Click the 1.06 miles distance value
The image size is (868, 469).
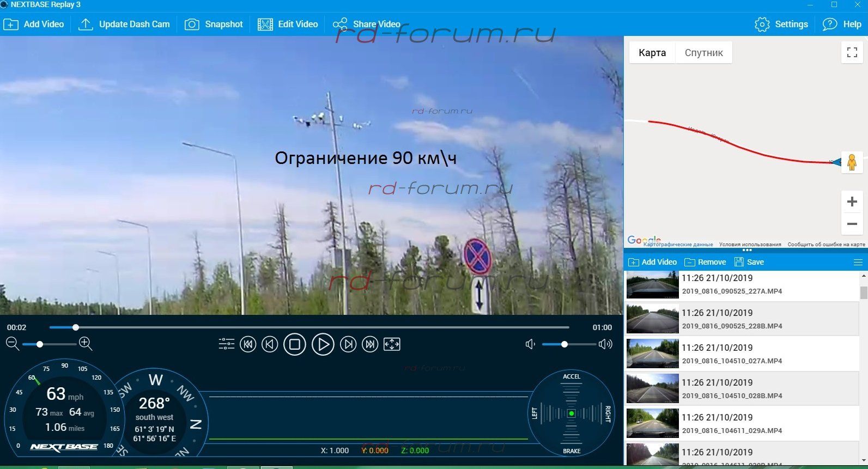[64, 428]
